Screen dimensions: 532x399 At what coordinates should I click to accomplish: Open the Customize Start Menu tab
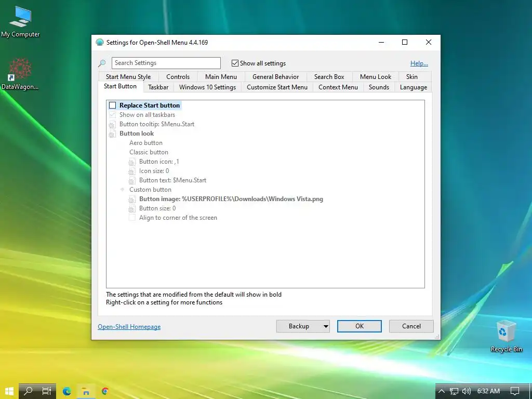[x=277, y=87]
